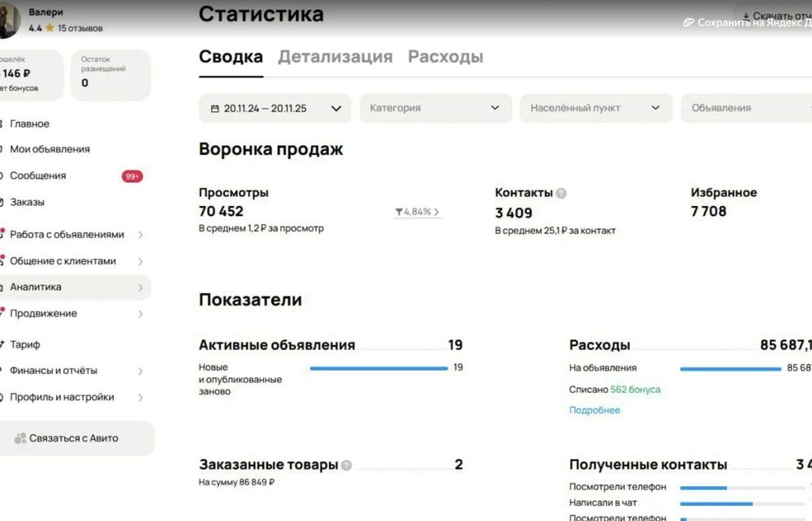The image size is (812, 521).
Task: Expand Финансы и отчёты chevron
Action: pyautogui.click(x=140, y=371)
